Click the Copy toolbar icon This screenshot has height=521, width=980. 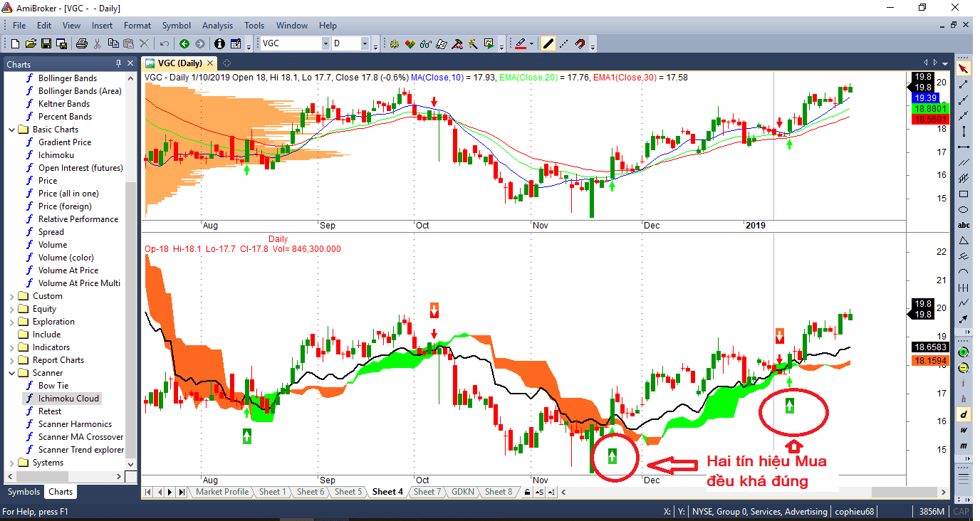click(113, 43)
